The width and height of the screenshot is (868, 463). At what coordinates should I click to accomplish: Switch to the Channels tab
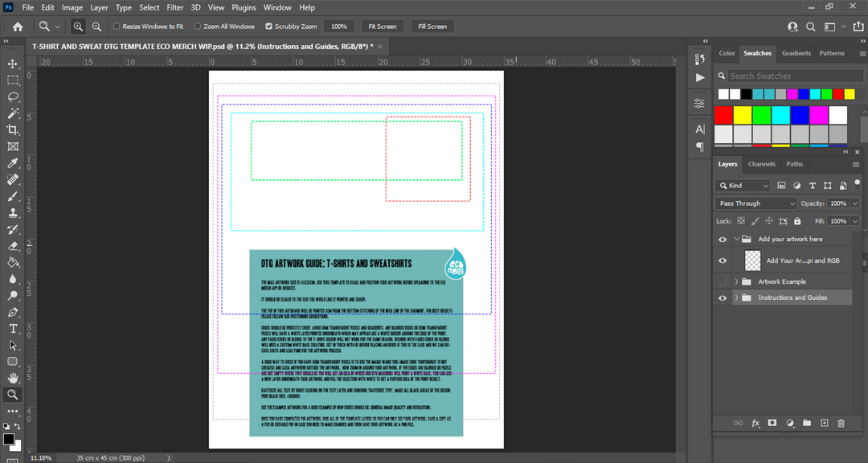click(761, 164)
